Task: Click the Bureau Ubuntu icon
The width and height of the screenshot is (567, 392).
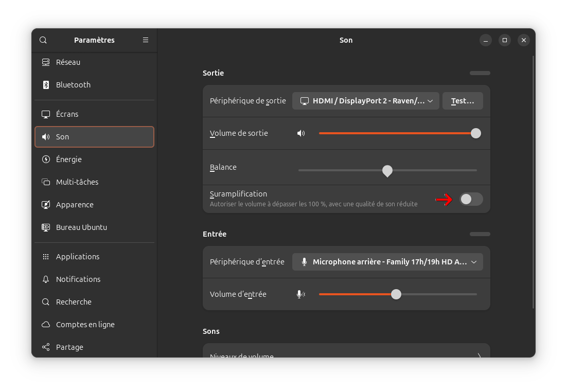Action: pyautogui.click(x=46, y=227)
